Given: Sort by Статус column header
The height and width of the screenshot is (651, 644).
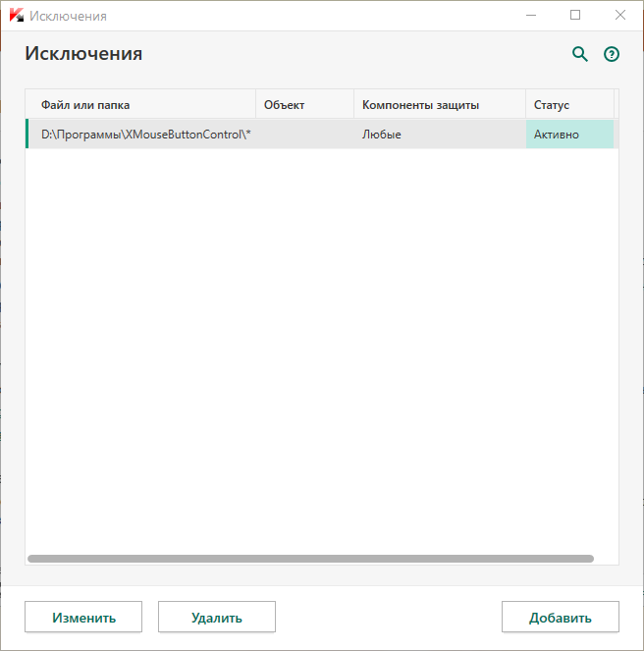Looking at the screenshot, I should (569, 105).
